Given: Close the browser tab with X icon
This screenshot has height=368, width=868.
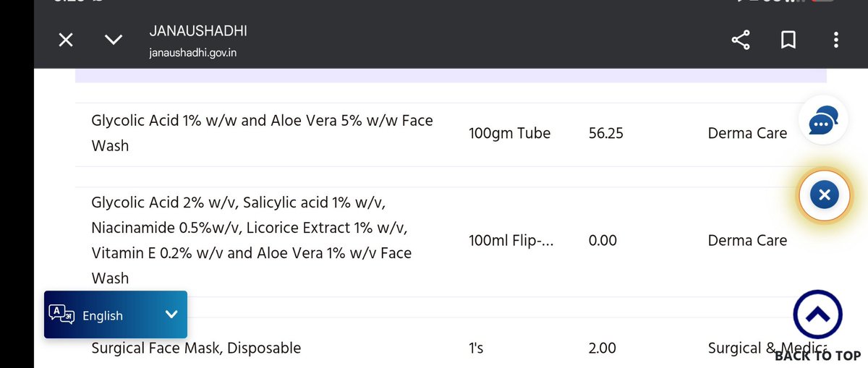Looking at the screenshot, I should (66, 40).
